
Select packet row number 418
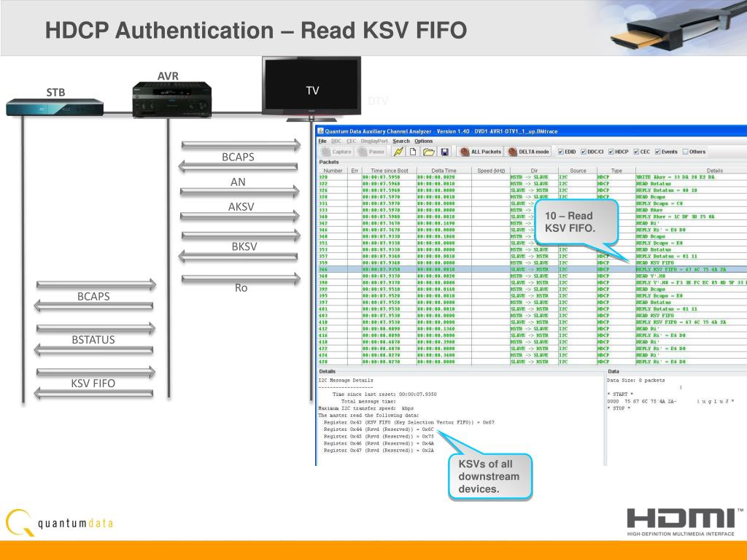click(x=532, y=342)
